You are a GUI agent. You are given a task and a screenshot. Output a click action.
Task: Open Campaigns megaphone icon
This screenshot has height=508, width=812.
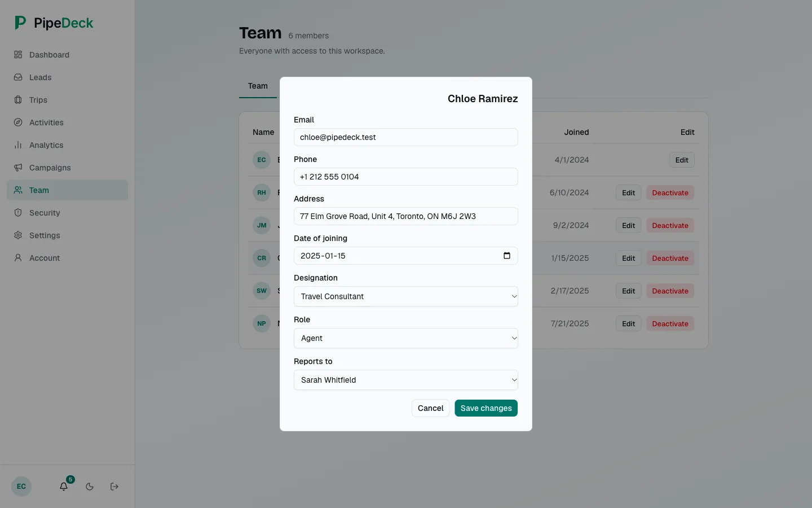(x=18, y=168)
